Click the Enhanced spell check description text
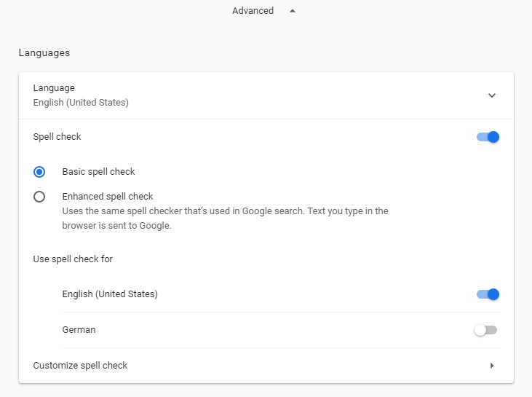The width and height of the screenshot is (532, 397). click(225, 219)
